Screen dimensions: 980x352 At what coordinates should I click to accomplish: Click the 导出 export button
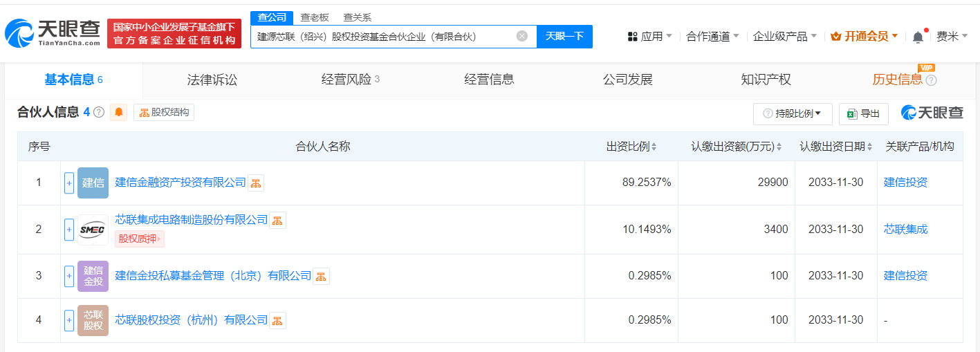click(863, 113)
